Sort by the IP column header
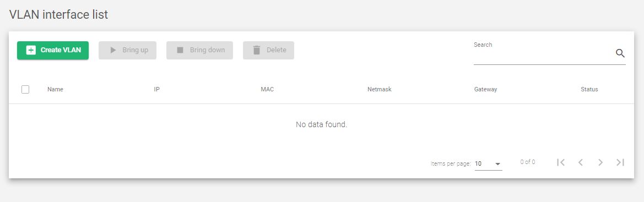 [x=156, y=89]
